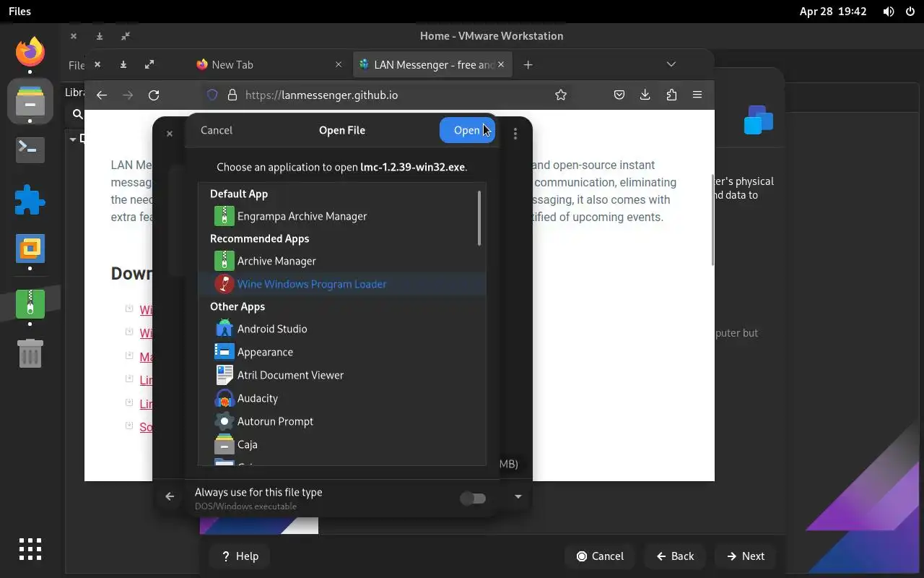The image size is (924, 578).
Task: Switch to VMware Workstation dock icon
Action: (30, 249)
